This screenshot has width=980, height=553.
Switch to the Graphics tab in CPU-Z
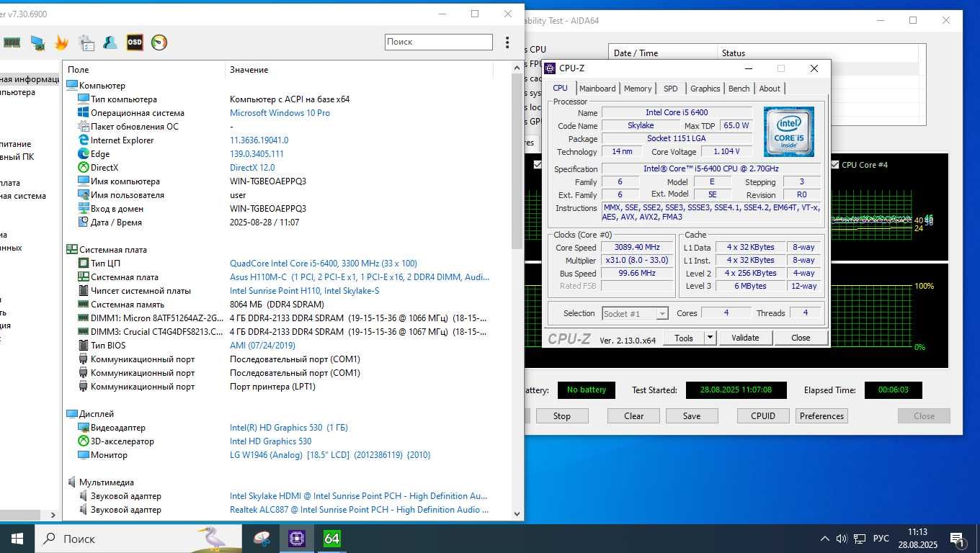click(705, 89)
